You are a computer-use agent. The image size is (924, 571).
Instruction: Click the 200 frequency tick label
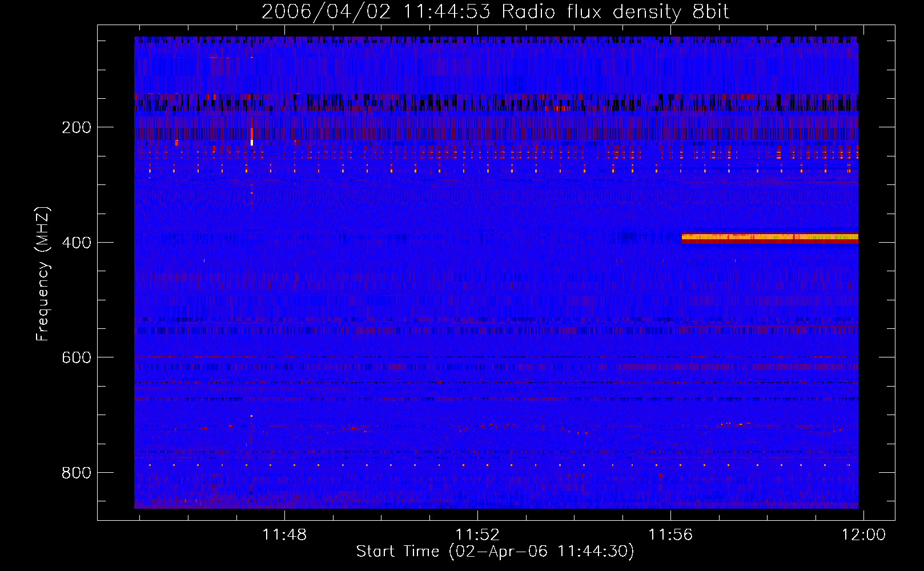point(77,127)
